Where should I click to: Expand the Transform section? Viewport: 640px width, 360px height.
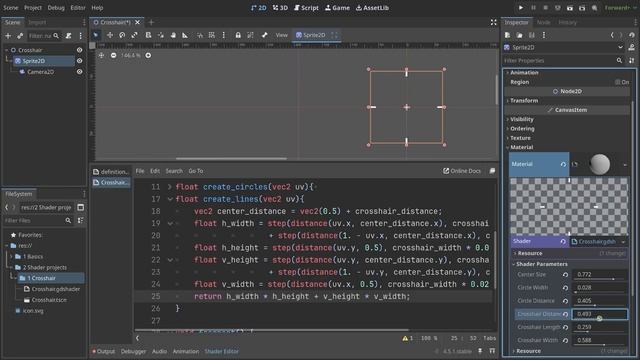tap(524, 100)
